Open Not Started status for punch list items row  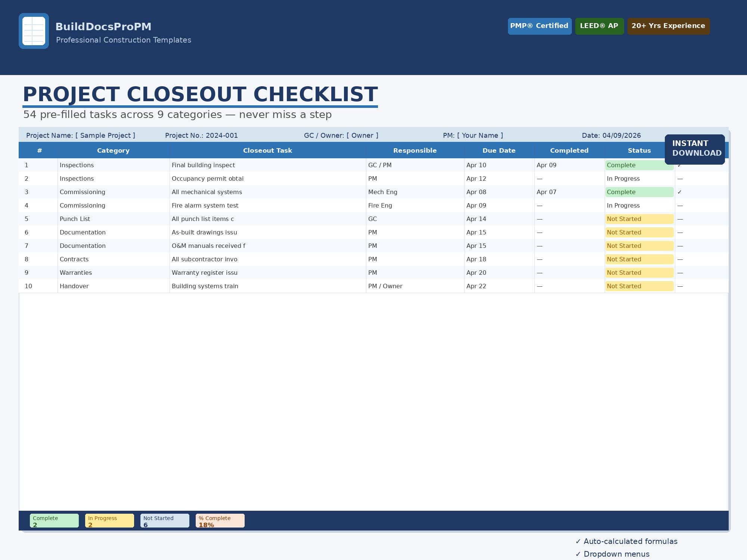(x=639, y=219)
